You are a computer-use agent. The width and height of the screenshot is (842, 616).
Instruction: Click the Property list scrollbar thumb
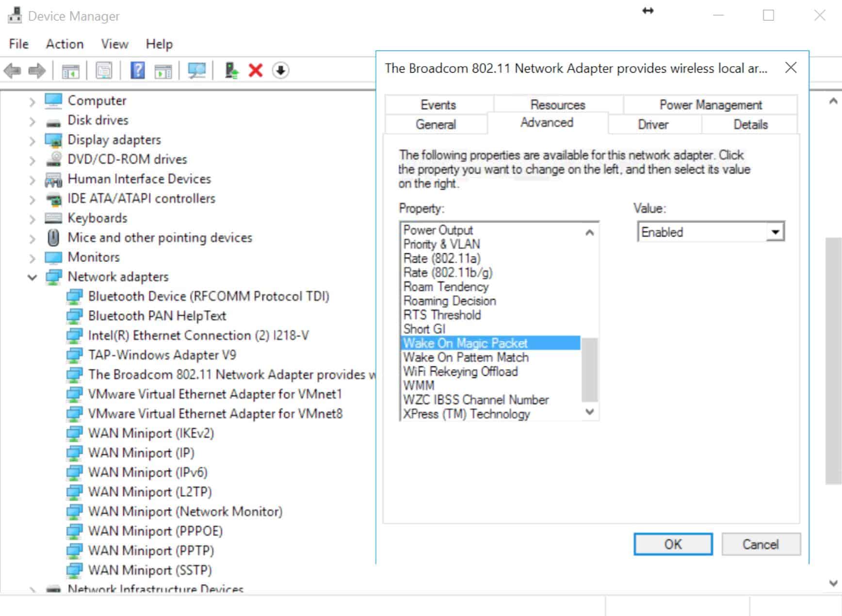point(590,370)
